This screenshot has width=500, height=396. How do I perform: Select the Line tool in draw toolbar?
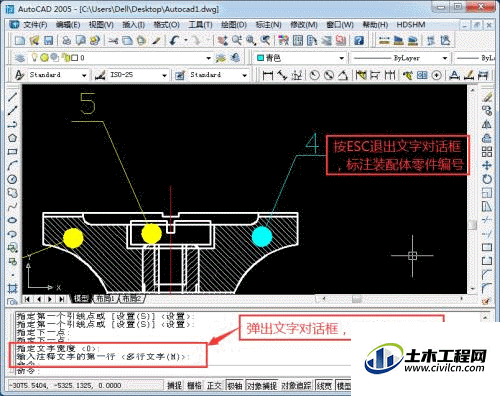(12, 97)
